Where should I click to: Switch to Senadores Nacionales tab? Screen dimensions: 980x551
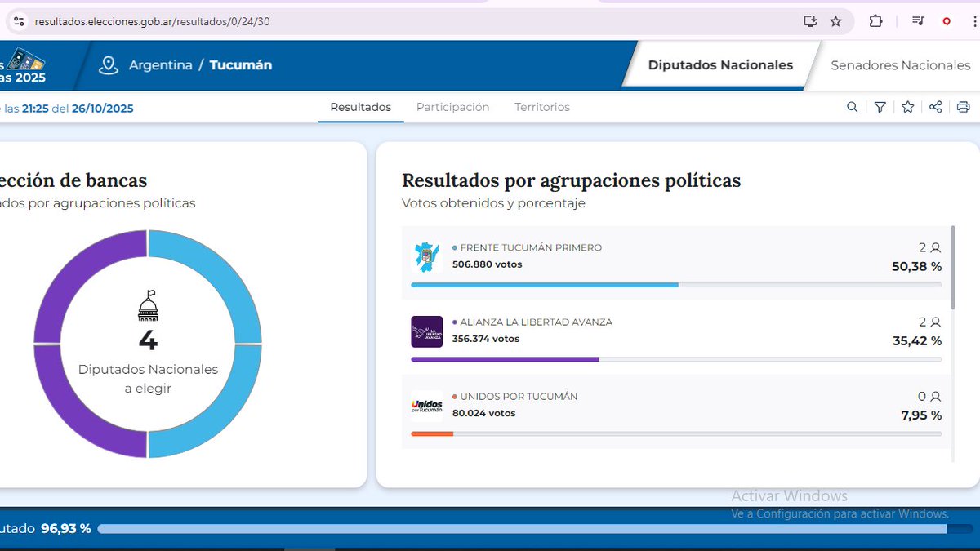click(900, 65)
